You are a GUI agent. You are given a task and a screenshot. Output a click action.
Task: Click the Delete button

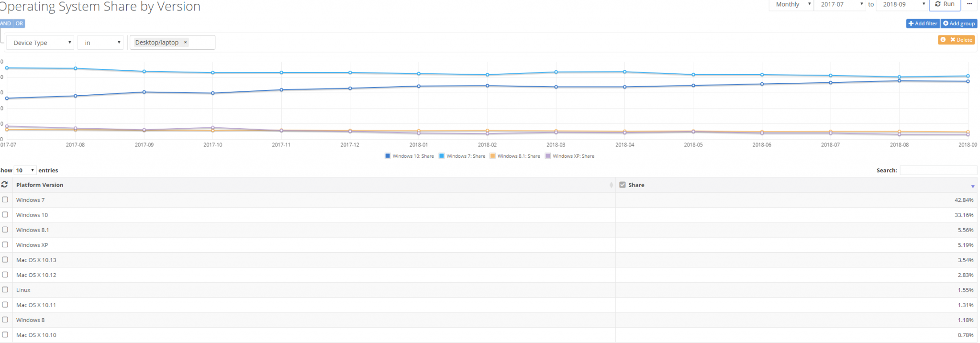(961, 40)
